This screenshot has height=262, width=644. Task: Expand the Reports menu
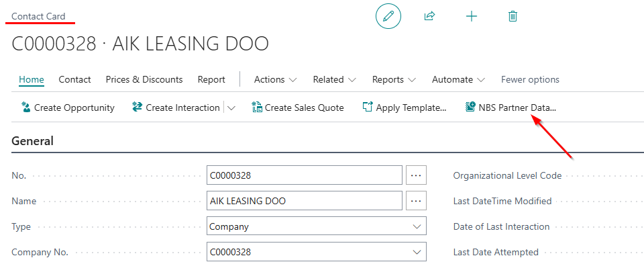coord(394,79)
